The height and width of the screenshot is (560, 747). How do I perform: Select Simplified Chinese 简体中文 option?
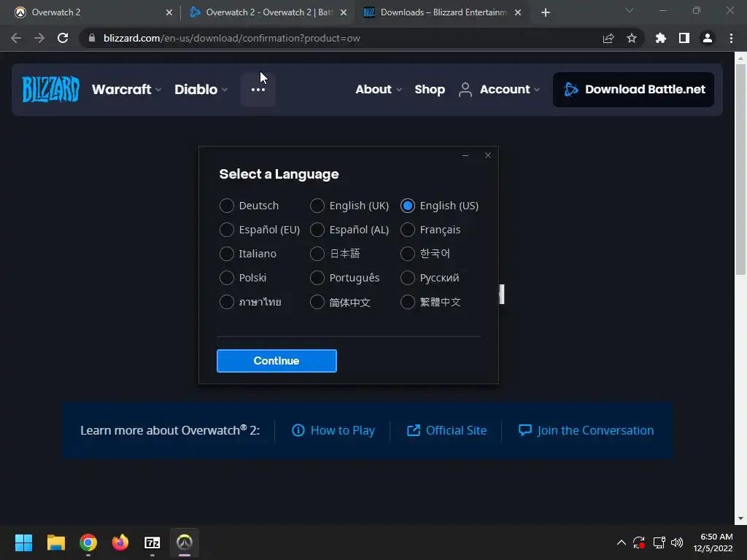pos(317,302)
